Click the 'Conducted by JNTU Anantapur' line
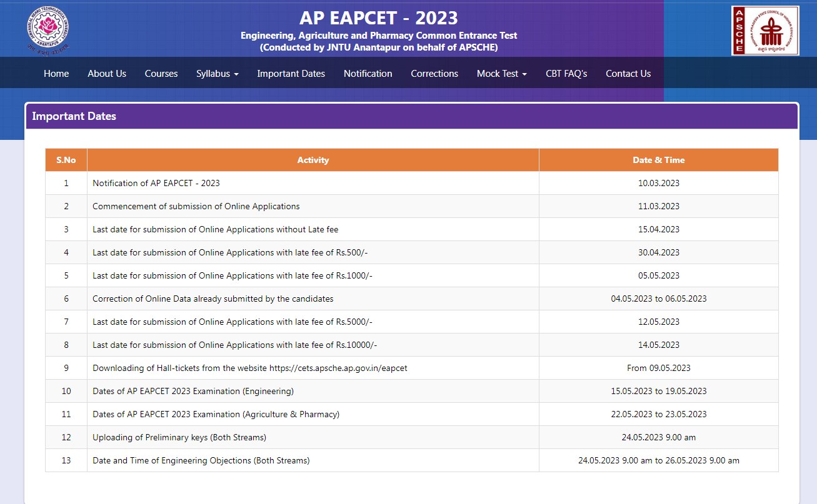The height and width of the screenshot is (504, 817). [x=379, y=47]
